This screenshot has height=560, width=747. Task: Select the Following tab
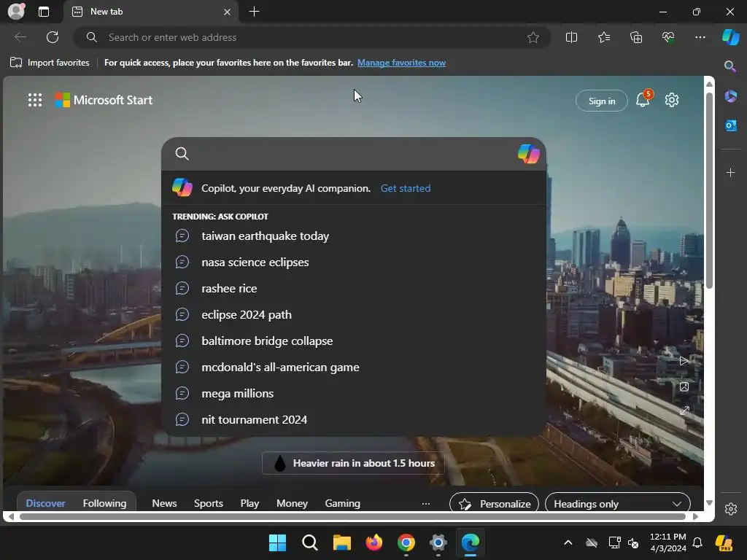click(x=104, y=503)
